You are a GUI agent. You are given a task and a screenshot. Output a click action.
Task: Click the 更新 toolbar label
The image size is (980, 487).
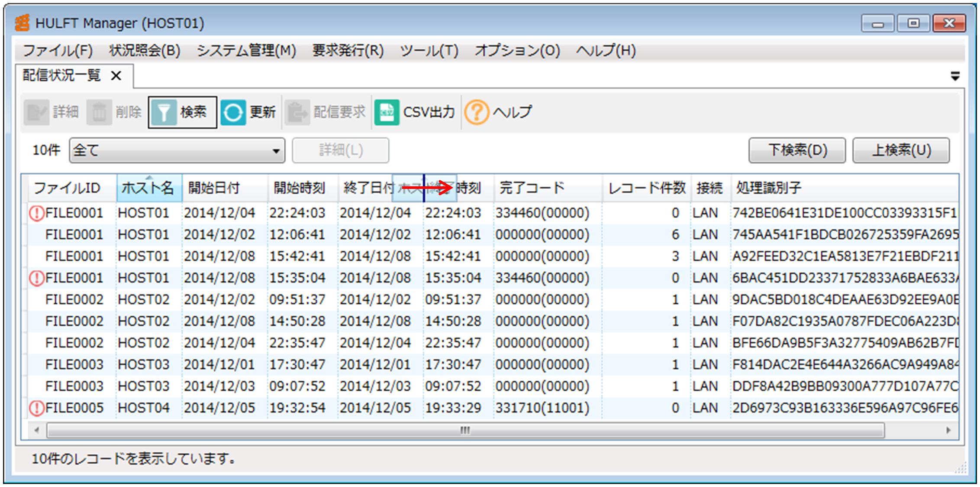[262, 113]
